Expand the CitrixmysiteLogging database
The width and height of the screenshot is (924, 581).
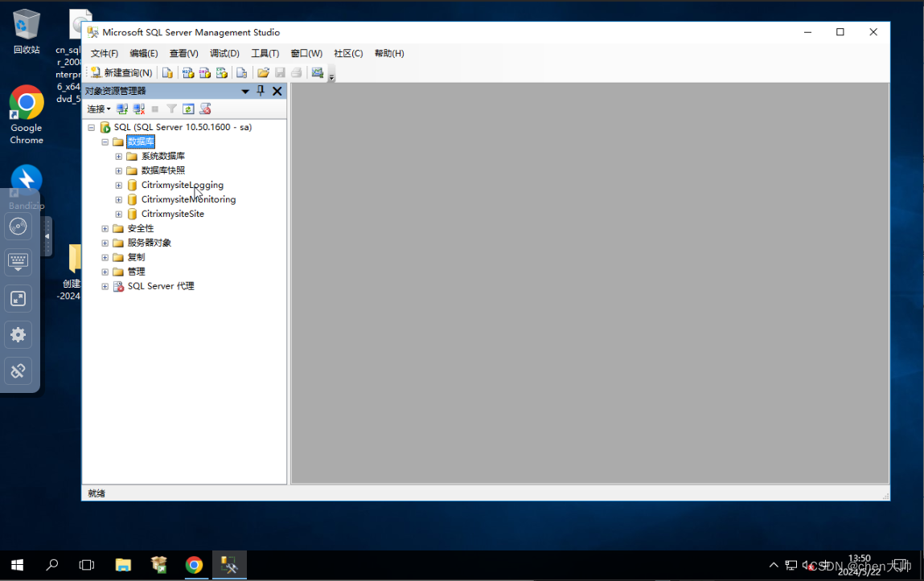pos(118,185)
